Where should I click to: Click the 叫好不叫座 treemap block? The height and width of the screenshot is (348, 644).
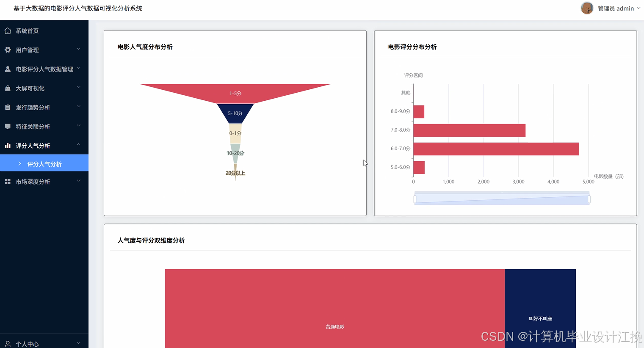[x=540, y=309]
